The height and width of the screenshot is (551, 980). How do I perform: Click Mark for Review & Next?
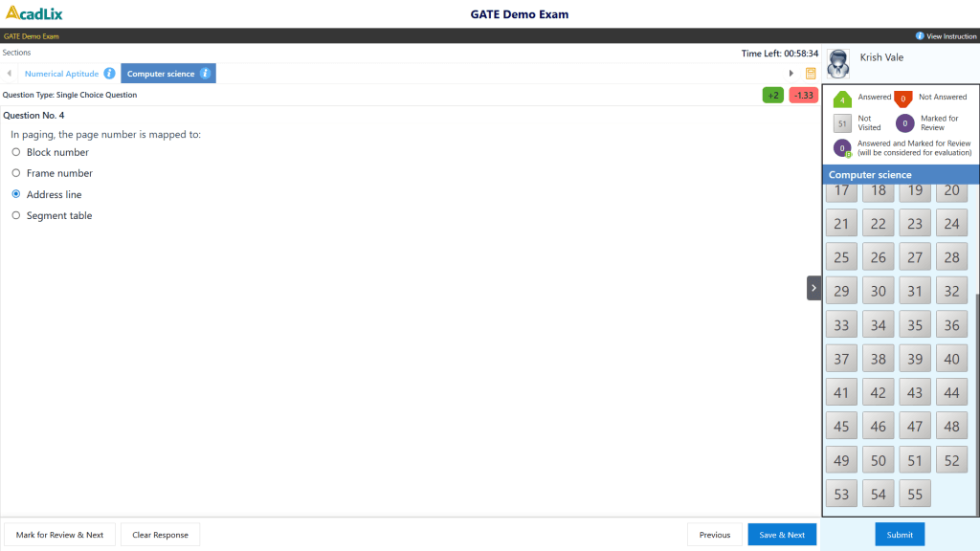tap(59, 534)
